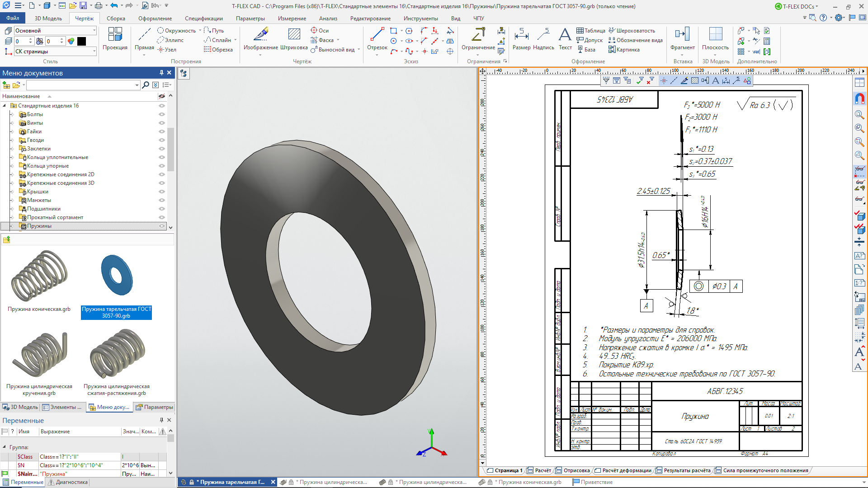
Task: Toggle the hidden-items eye in Наименование header
Action: pyautogui.click(x=161, y=96)
